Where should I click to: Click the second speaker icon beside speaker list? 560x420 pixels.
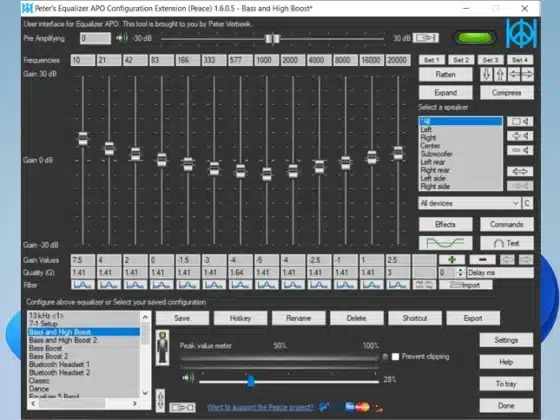[x=520, y=136]
